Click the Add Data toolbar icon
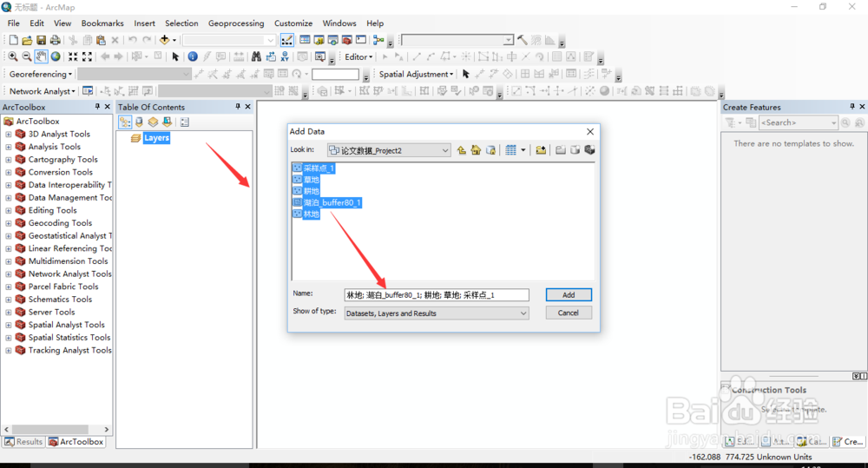The height and width of the screenshot is (468, 868). [164, 40]
